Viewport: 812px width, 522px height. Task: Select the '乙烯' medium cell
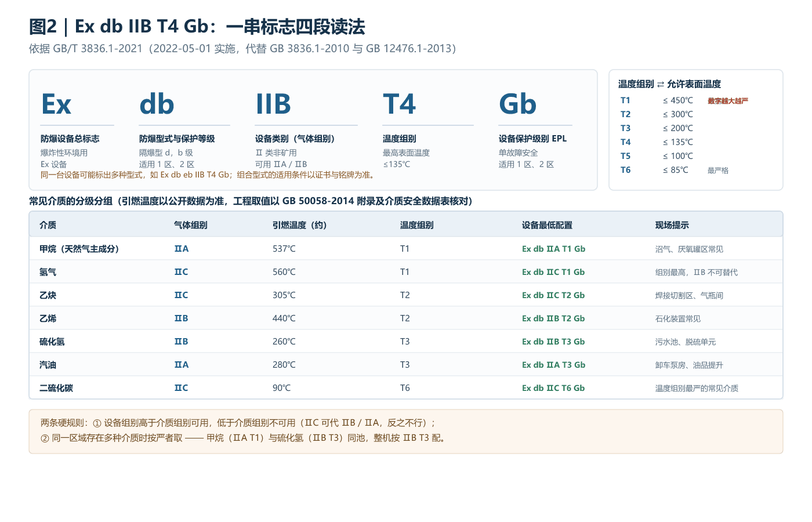(x=48, y=318)
